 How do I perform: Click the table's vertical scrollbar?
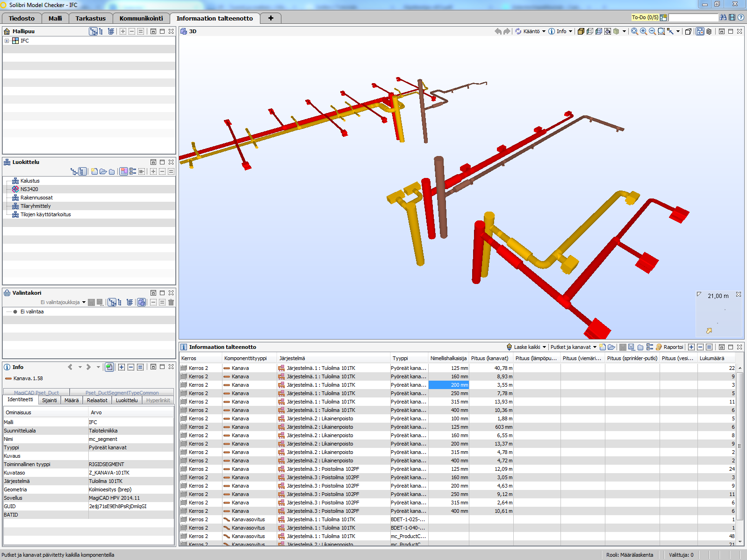click(x=740, y=446)
